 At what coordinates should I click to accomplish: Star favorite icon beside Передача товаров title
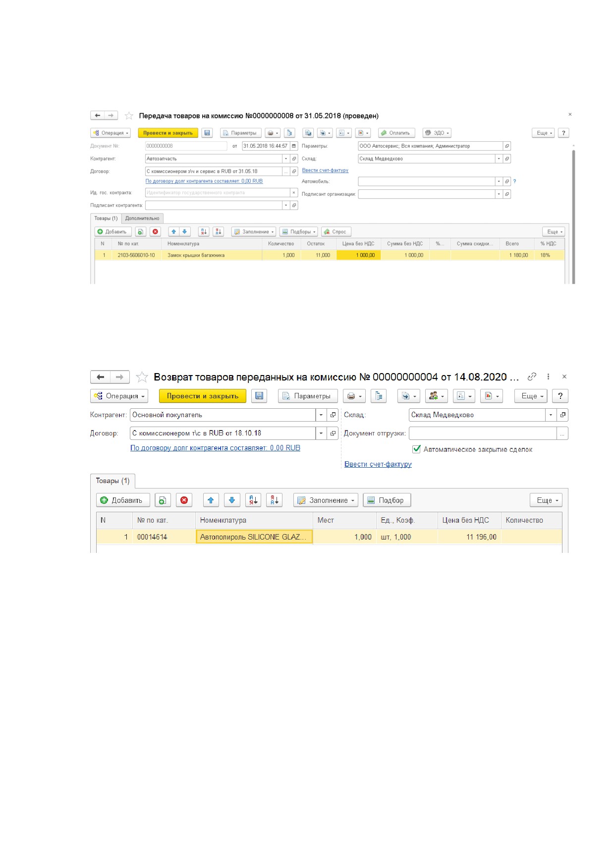point(129,115)
